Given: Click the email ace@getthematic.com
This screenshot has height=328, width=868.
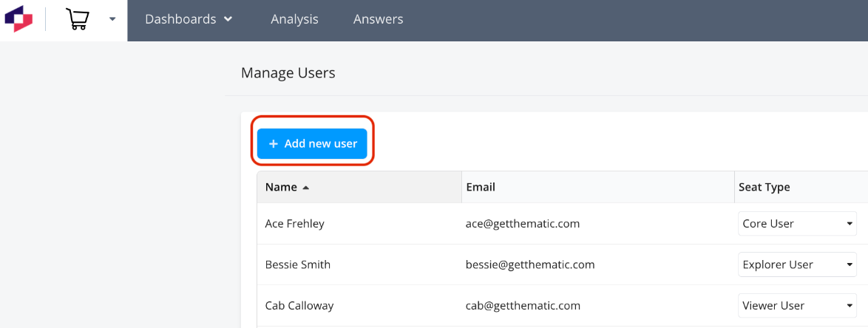Looking at the screenshot, I should pos(523,224).
